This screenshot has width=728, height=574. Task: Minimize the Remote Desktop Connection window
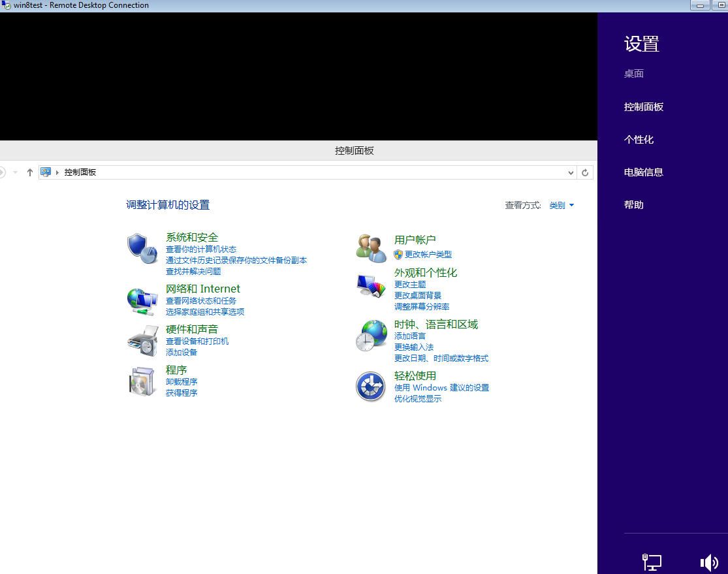pyautogui.click(x=700, y=5)
